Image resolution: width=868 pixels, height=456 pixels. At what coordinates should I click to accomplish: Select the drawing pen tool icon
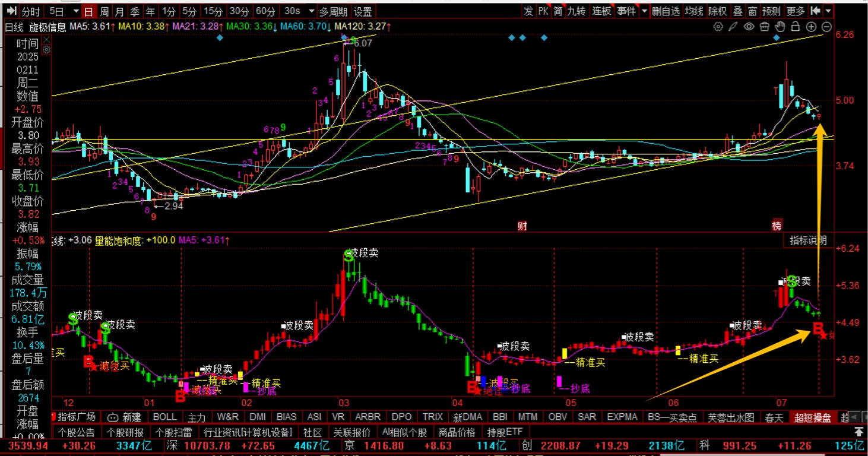point(734,27)
